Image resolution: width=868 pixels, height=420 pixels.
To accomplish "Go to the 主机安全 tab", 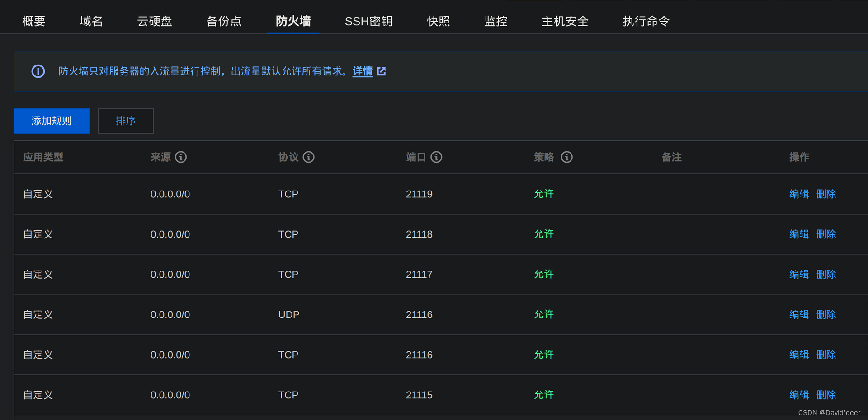I will coord(565,21).
